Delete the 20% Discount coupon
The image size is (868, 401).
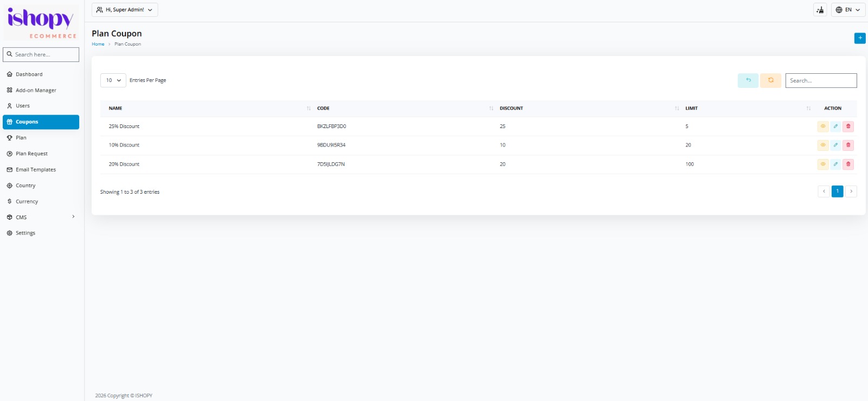point(848,164)
